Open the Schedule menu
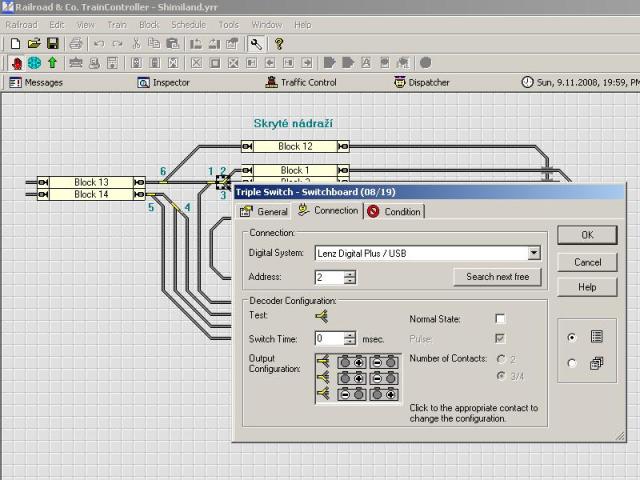This screenshot has width=640, height=480. click(x=189, y=25)
